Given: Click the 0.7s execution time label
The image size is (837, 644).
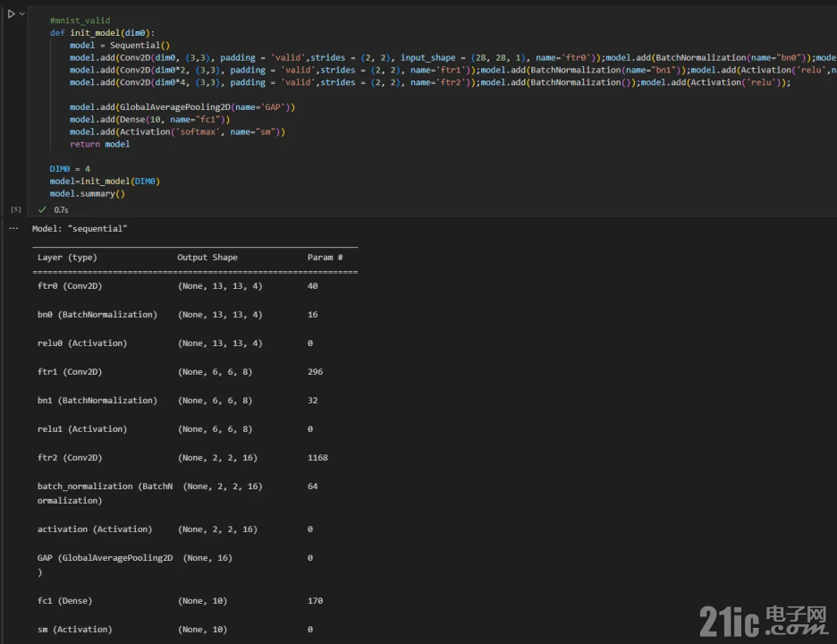Looking at the screenshot, I should coord(61,210).
